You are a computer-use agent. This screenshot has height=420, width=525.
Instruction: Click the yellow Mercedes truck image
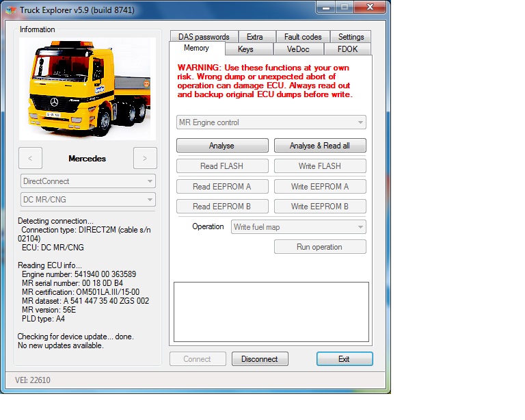click(87, 89)
